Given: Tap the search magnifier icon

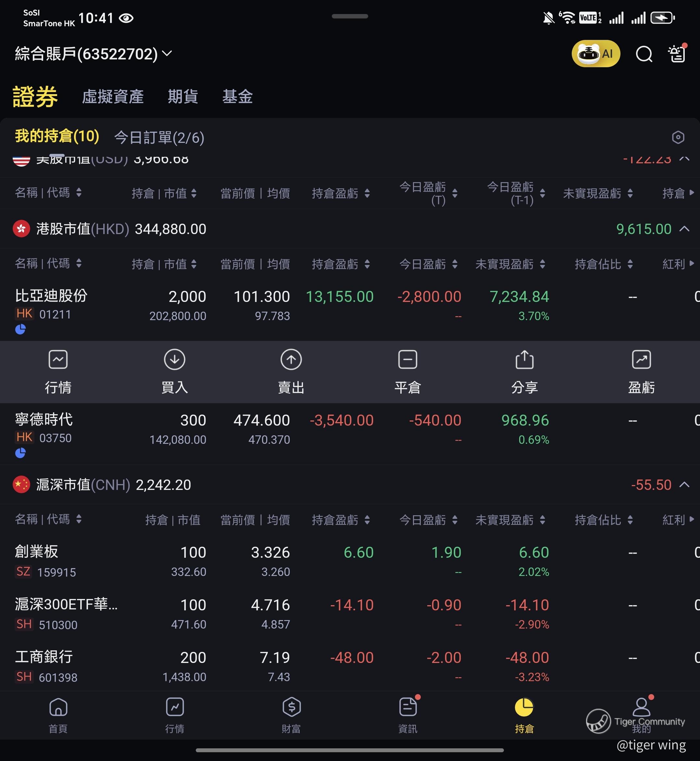Looking at the screenshot, I should [x=644, y=54].
